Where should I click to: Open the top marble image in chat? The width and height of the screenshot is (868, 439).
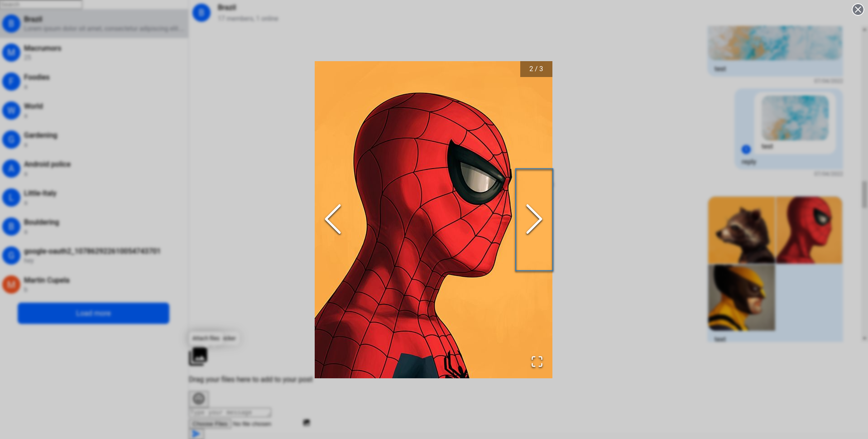coord(775,43)
